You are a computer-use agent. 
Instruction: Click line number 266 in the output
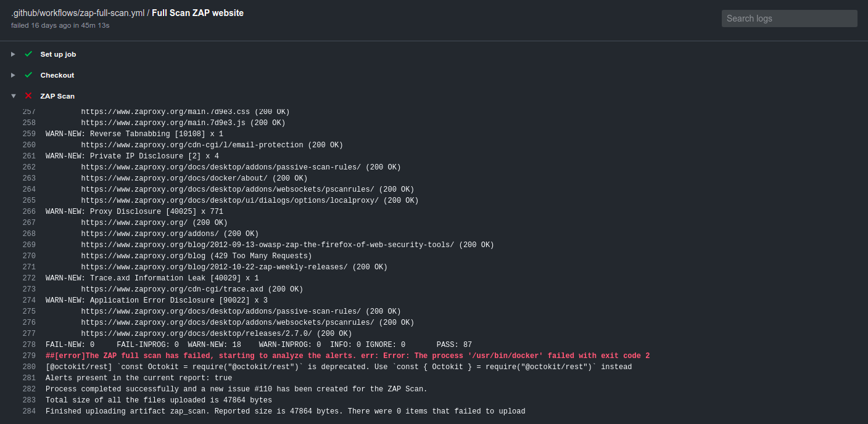(x=28, y=211)
